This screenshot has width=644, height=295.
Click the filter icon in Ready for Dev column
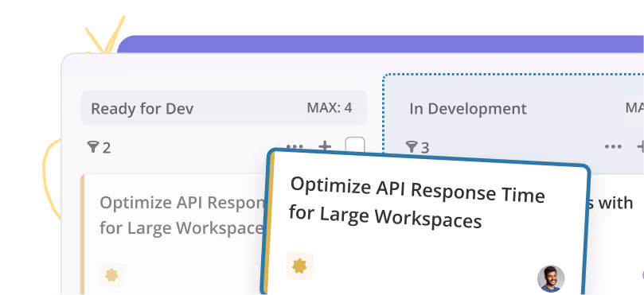point(93,147)
